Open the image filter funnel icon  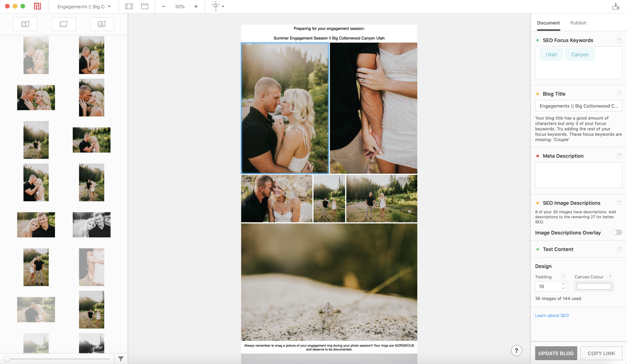121,359
